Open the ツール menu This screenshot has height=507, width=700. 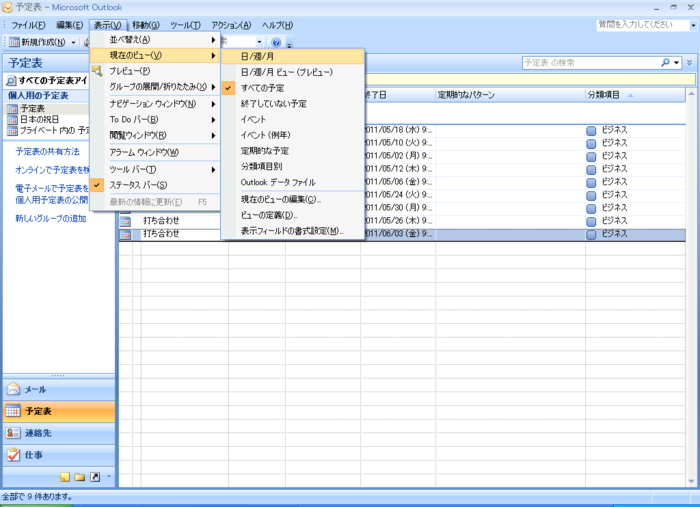(x=185, y=25)
